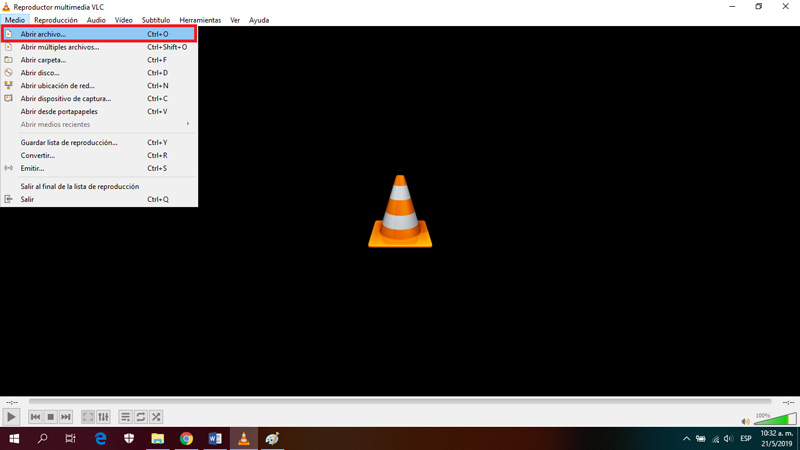The height and width of the screenshot is (450, 800).
Task: Click the Play button
Action: pos(11,417)
